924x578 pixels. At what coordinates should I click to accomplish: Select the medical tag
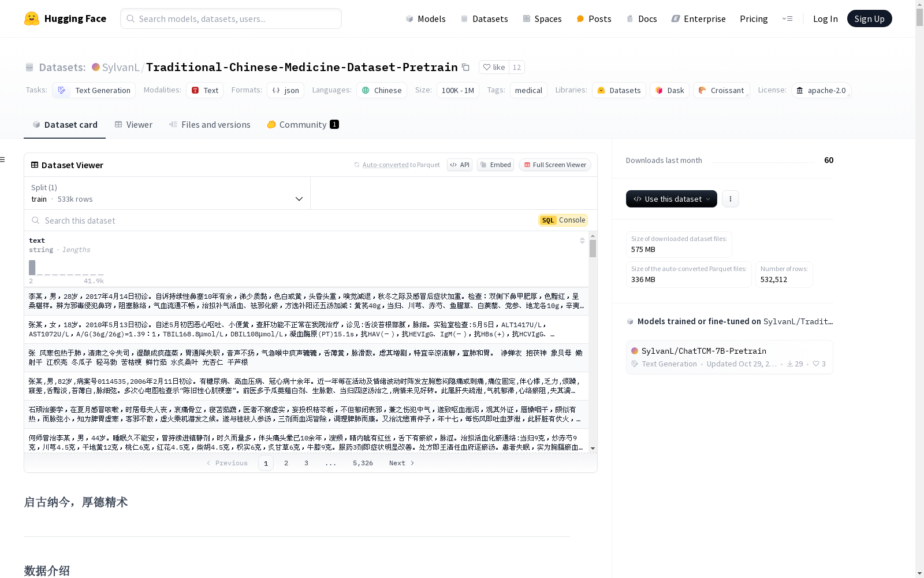[528, 90]
